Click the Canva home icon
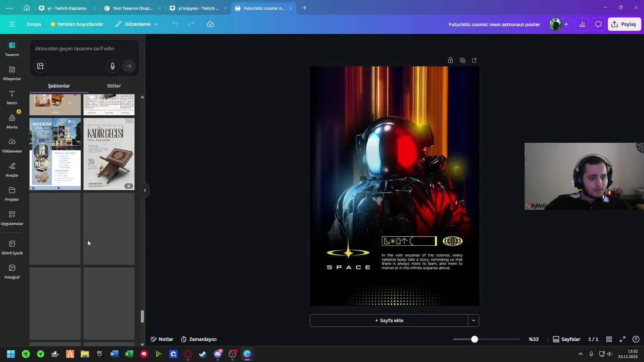 coord(27,8)
